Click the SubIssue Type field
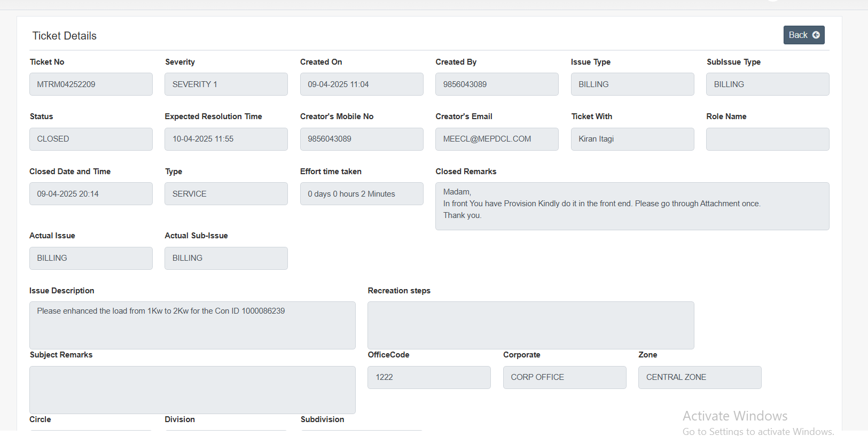The image size is (868, 436). click(768, 84)
